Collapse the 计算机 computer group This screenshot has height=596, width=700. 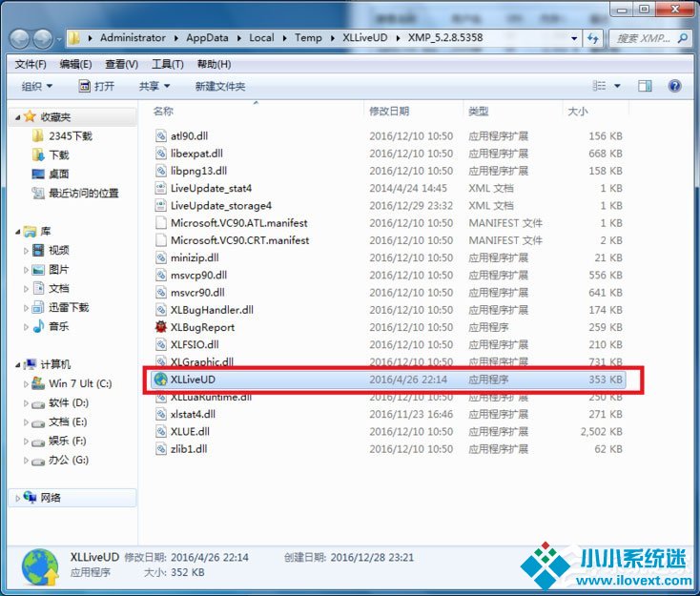(x=17, y=364)
